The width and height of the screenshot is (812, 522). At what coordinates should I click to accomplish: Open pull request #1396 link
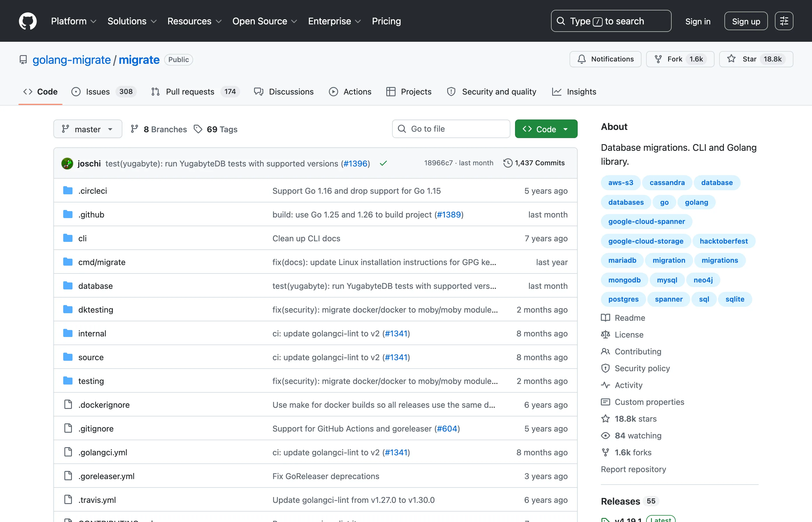[355, 163]
